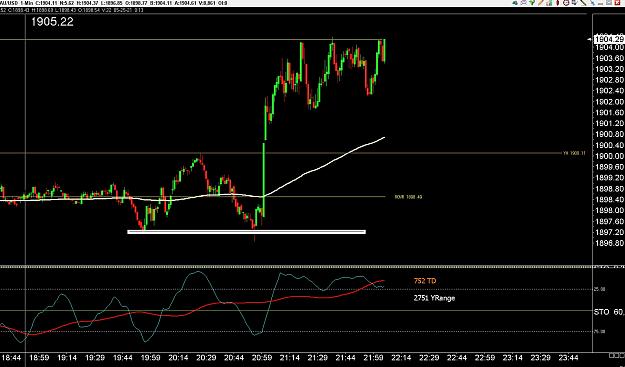Click the 50/8 1898.49 level label
625x367 pixels.
tap(408, 197)
